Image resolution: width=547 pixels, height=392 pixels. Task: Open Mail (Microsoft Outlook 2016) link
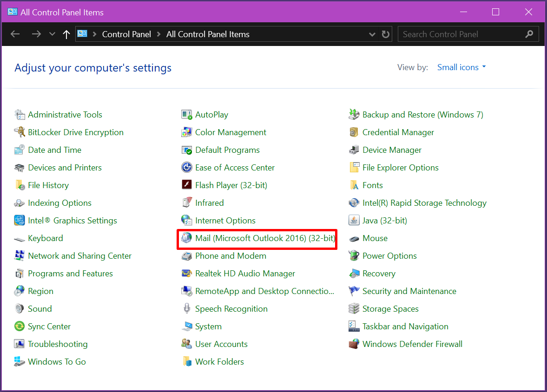[265, 238]
